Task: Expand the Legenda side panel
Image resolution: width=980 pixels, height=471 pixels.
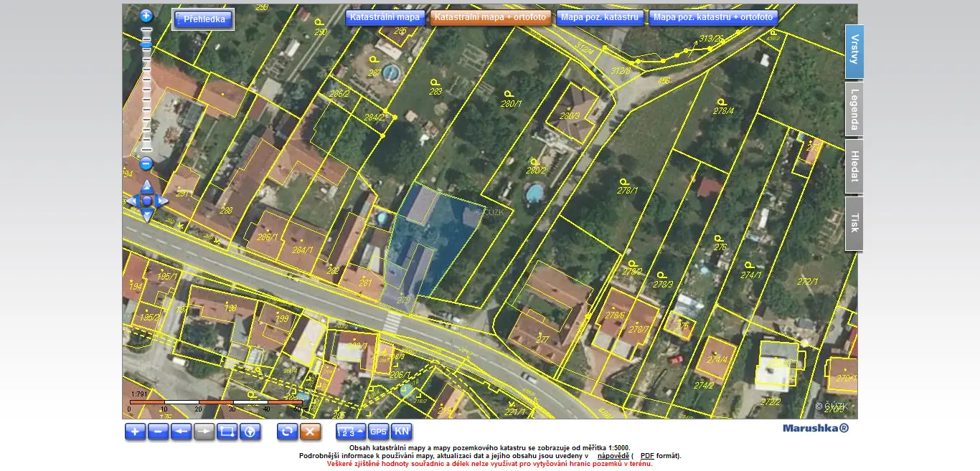Action: 854,108
